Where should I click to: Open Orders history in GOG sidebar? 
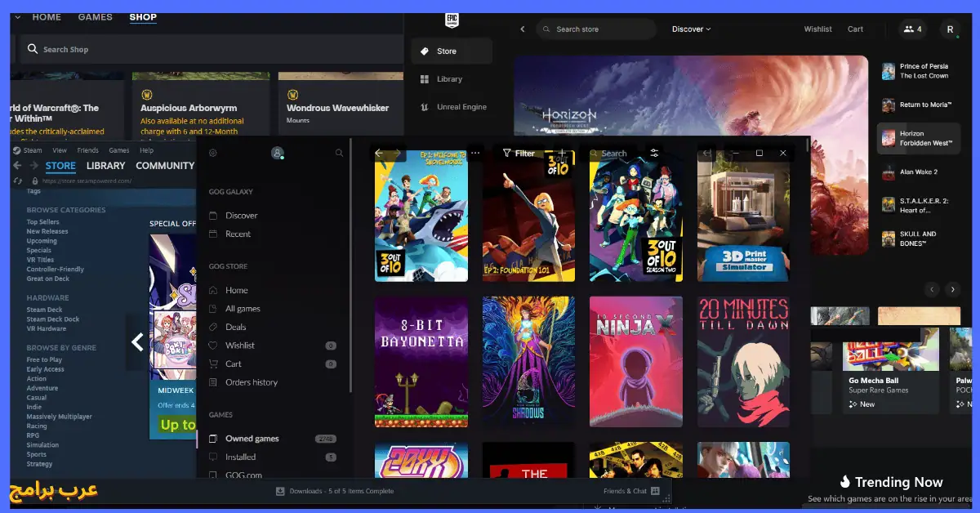pyautogui.click(x=251, y=382)
